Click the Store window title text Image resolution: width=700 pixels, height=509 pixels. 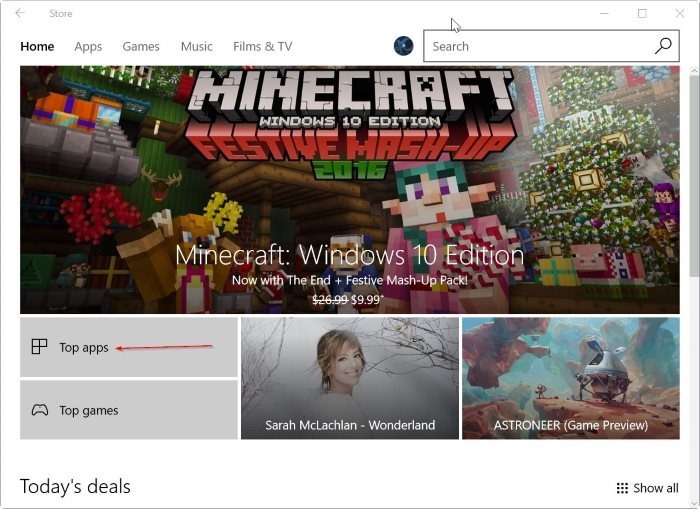(61, 13)
